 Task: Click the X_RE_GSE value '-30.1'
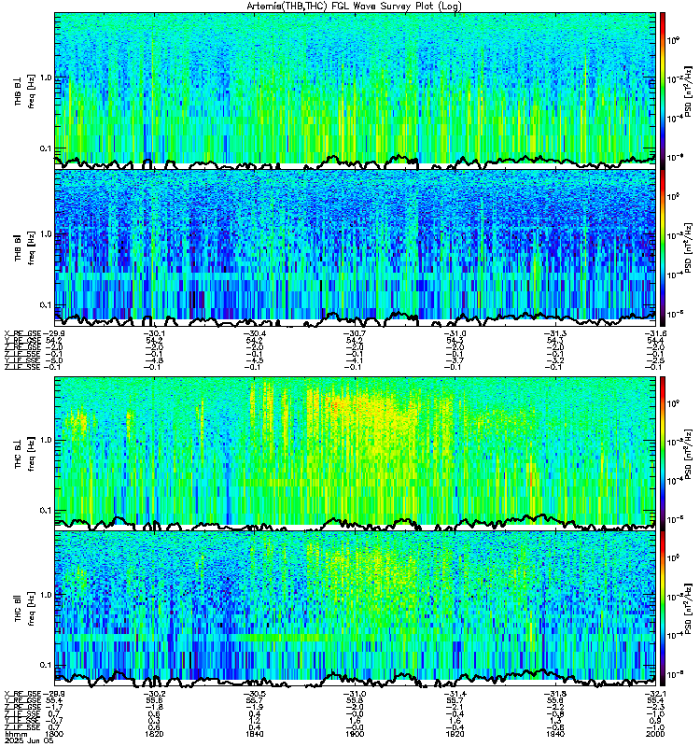[155, 333]
